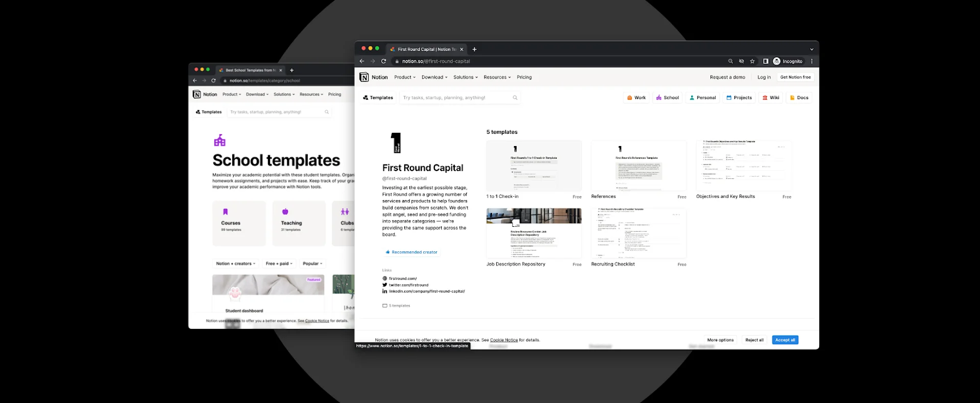980x403 pixels.
Task: Open new tab in front browser window
Action: tap(474, 50)
